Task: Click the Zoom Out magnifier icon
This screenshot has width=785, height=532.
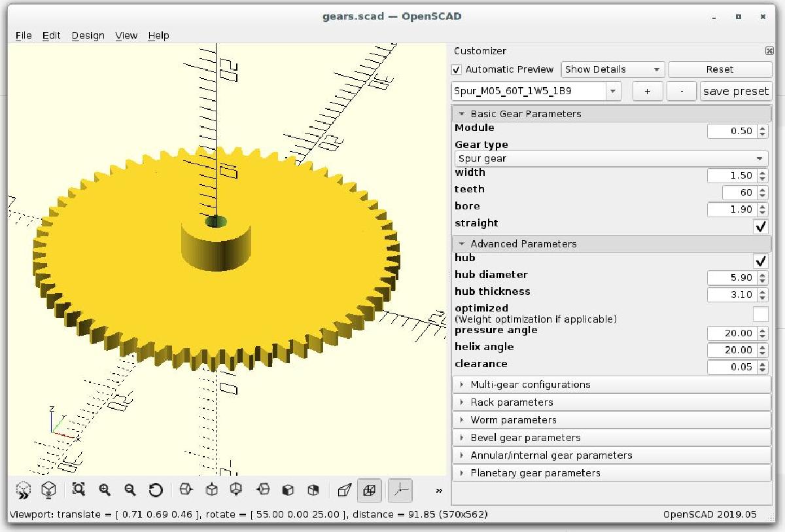Action: point(131,489)
